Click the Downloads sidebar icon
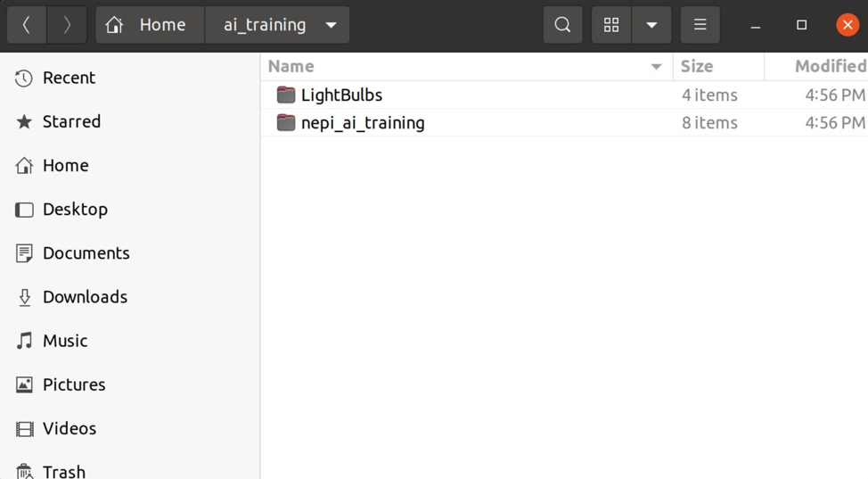Viewport: 868px width, 479px height. coord(24,297)
